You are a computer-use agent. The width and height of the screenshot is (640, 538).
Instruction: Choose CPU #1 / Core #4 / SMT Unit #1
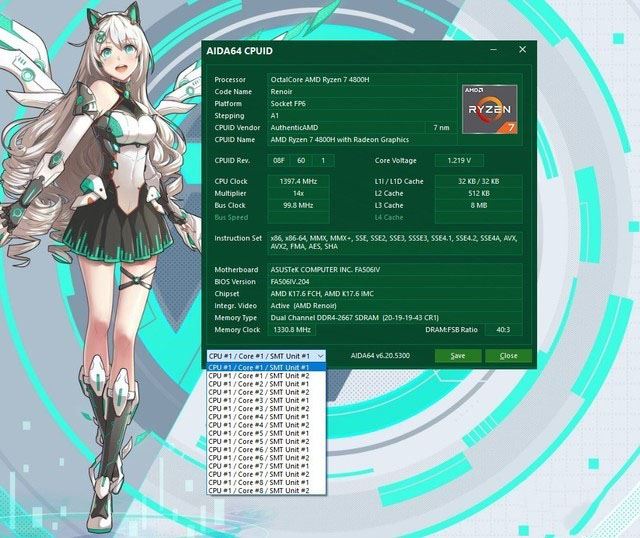(x=267, y=416)
